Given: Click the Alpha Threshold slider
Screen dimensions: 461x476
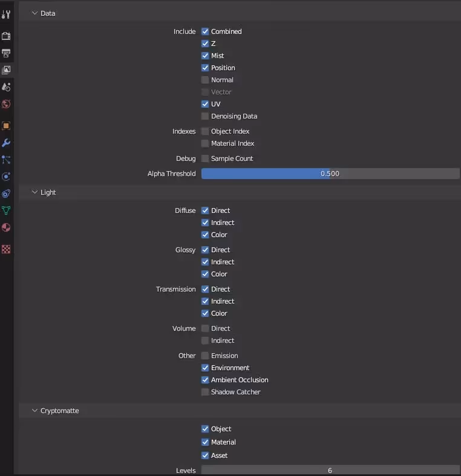Looking at the screenshot, I should [330, 174].
